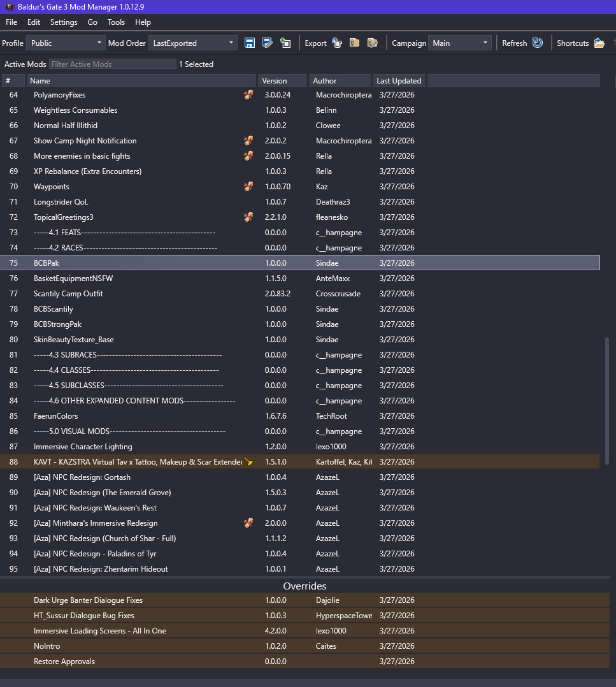Viewport: 616px width, 687px height.
Task: Click the Shortcuts folder icon
Action: (x=599, y=43)
